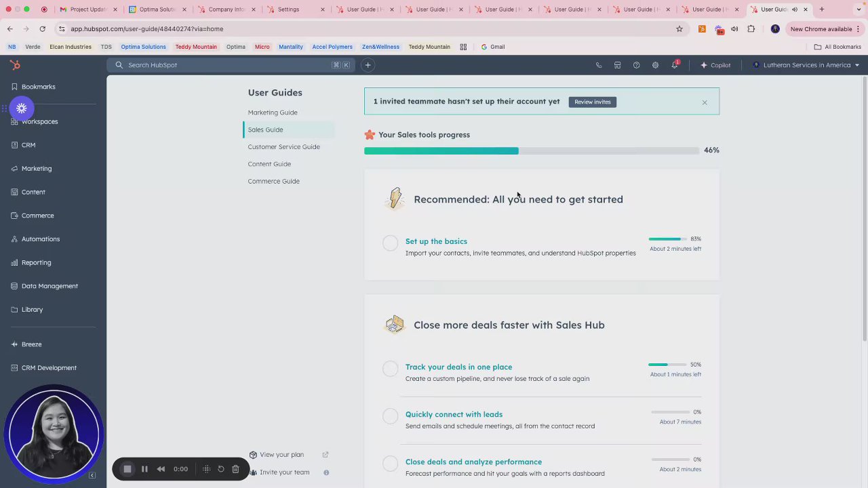868x488 pixels.
Task: Open the marketplace icon in top bar
Action: tap(617, 65)
